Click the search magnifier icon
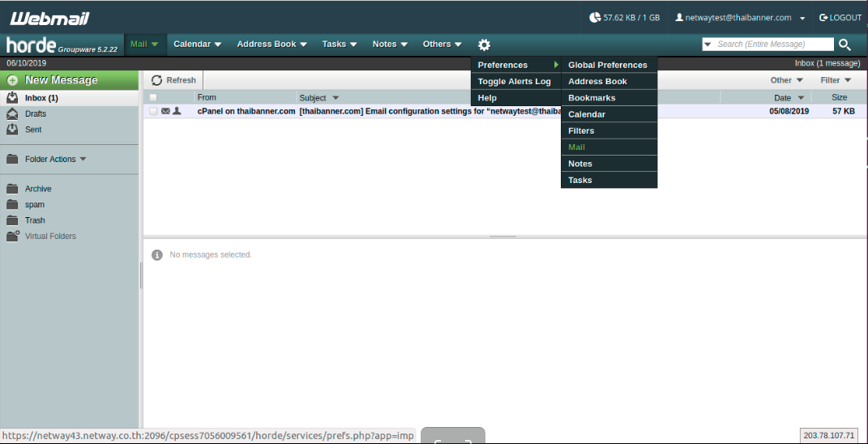 844,45
